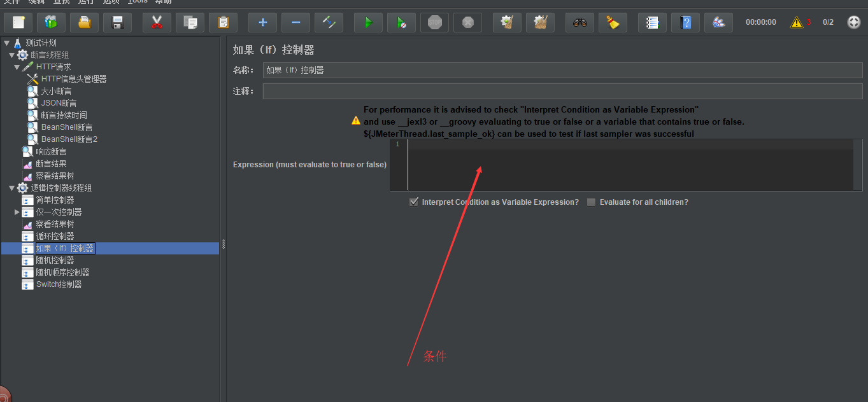Start the test with green play icon

pyautogui.click(x=368, y=22)
